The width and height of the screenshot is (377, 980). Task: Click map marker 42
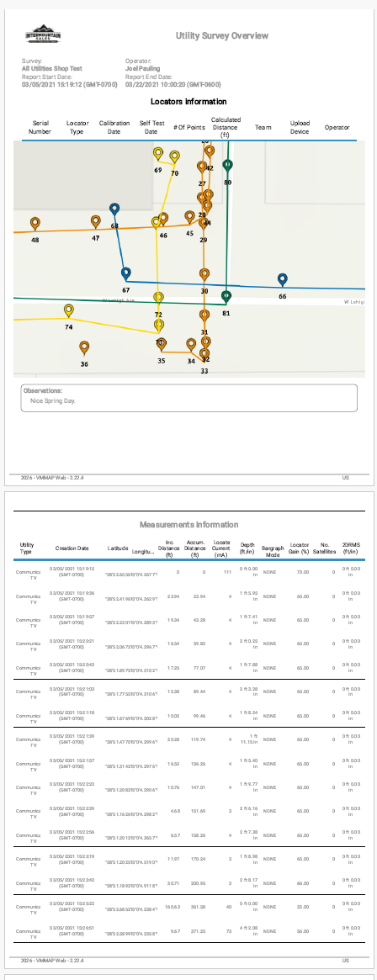click(x=210, y=152)
